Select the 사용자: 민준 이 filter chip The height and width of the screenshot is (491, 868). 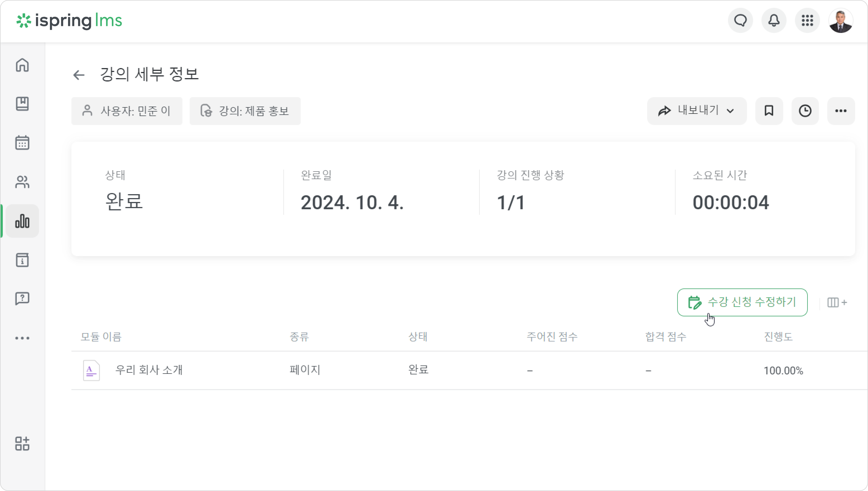[127, 111]
